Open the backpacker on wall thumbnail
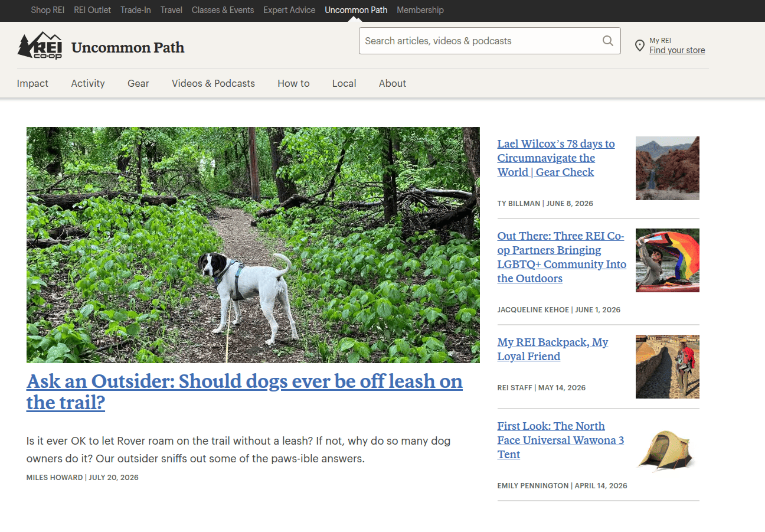Image resolution: width=765 pixels, height=532 pixels. (x=668, y=367)
